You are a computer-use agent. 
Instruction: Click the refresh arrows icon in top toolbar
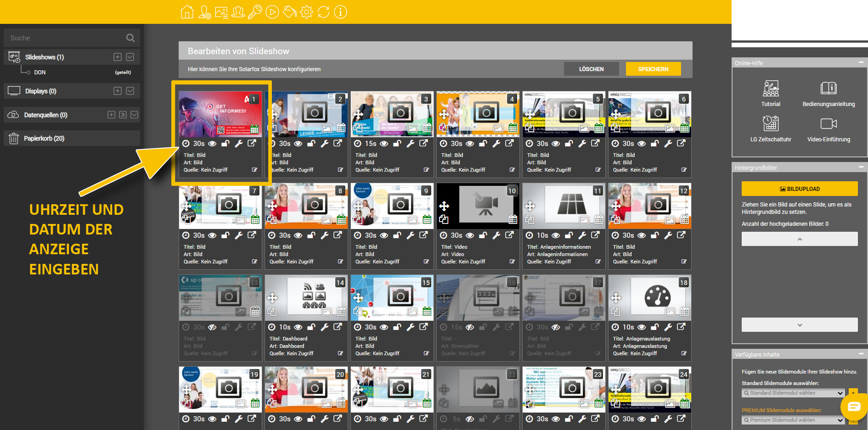(323, 12)
